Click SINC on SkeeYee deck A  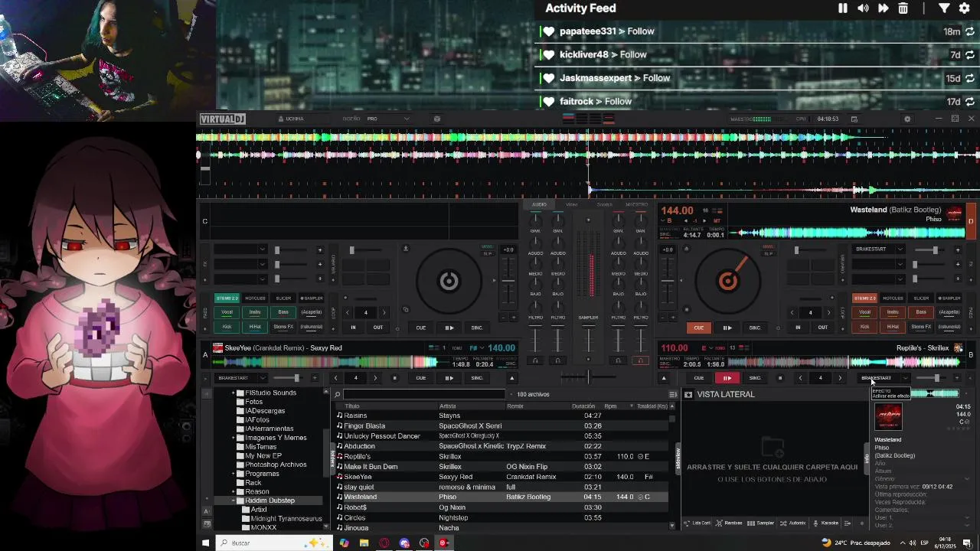tap(477, 377)
